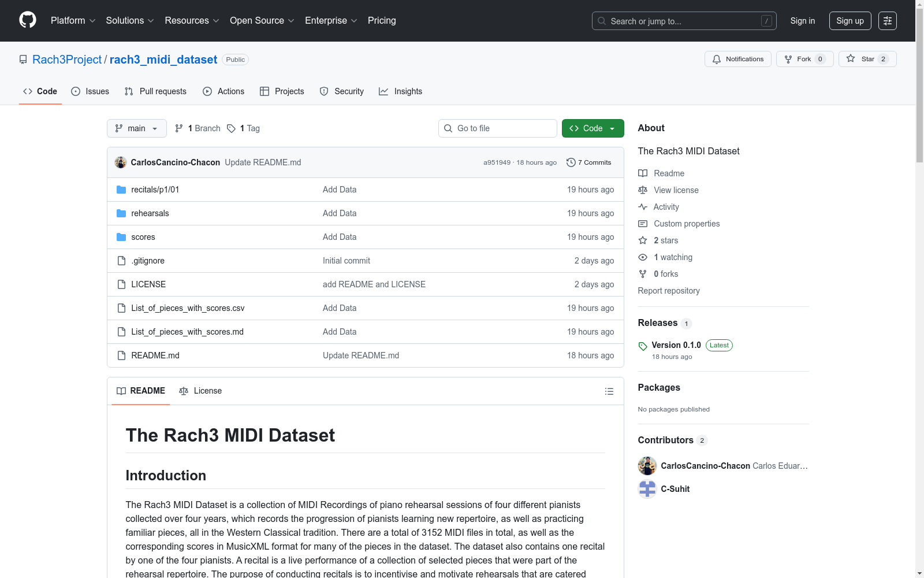Click the fork icon beside 0 forks

[643, 274]
